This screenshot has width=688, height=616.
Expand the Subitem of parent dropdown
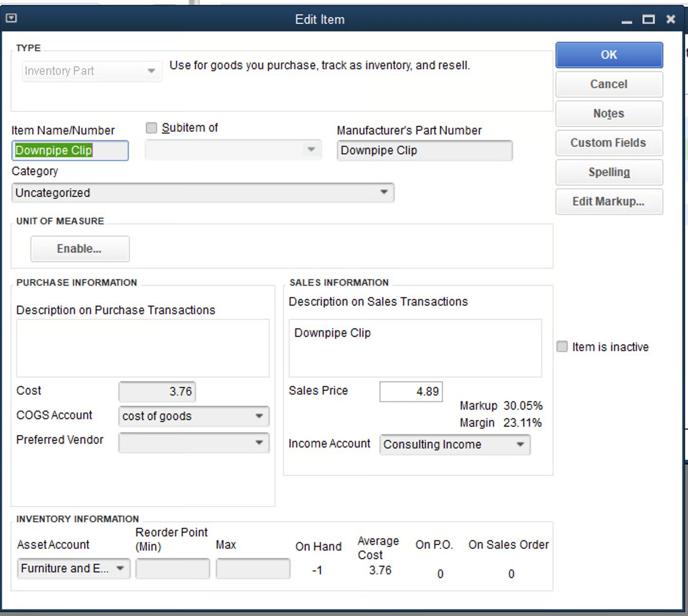coord(233,150)
